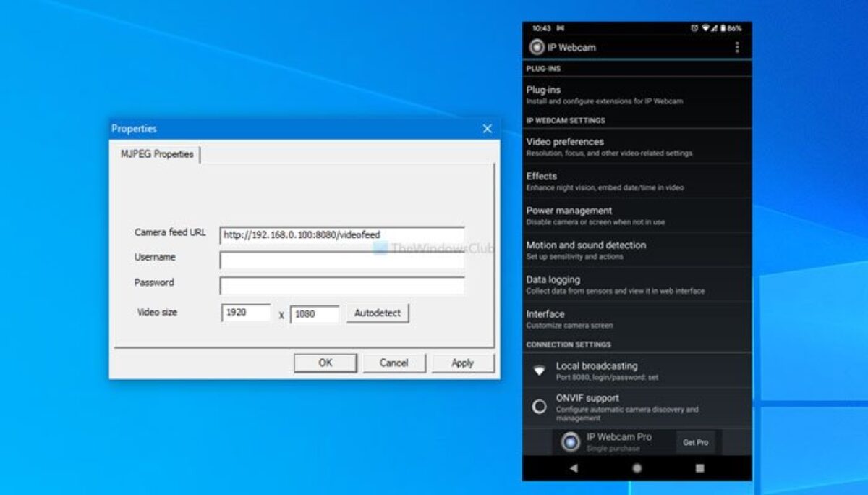Screen dimensions: 868x495
Task: Tap the IP Webcam app logo icon
Action: pos(537,48)
